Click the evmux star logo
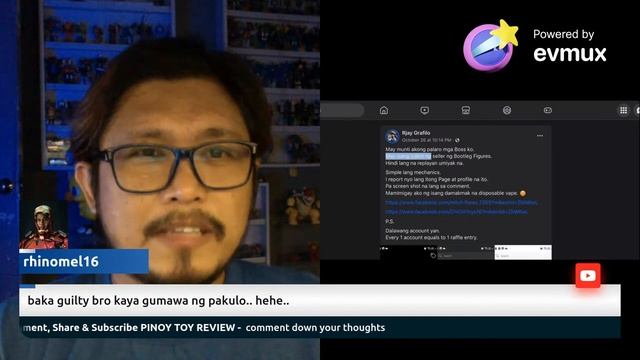 click(490, 46)
